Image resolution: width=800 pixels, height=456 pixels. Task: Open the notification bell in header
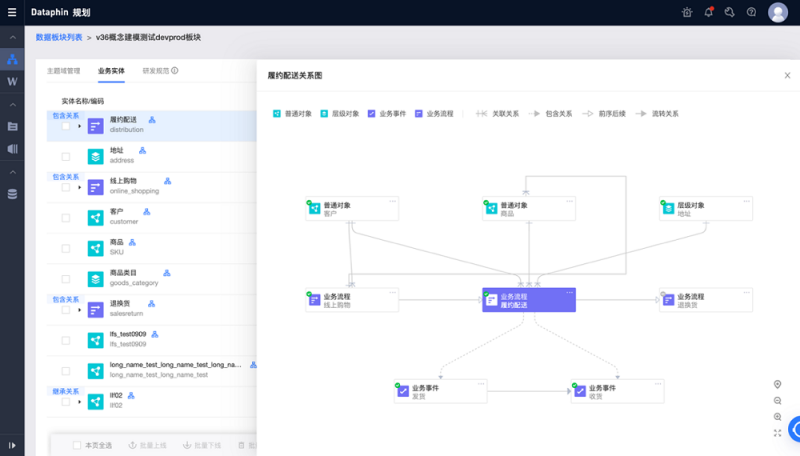(709, 12)
